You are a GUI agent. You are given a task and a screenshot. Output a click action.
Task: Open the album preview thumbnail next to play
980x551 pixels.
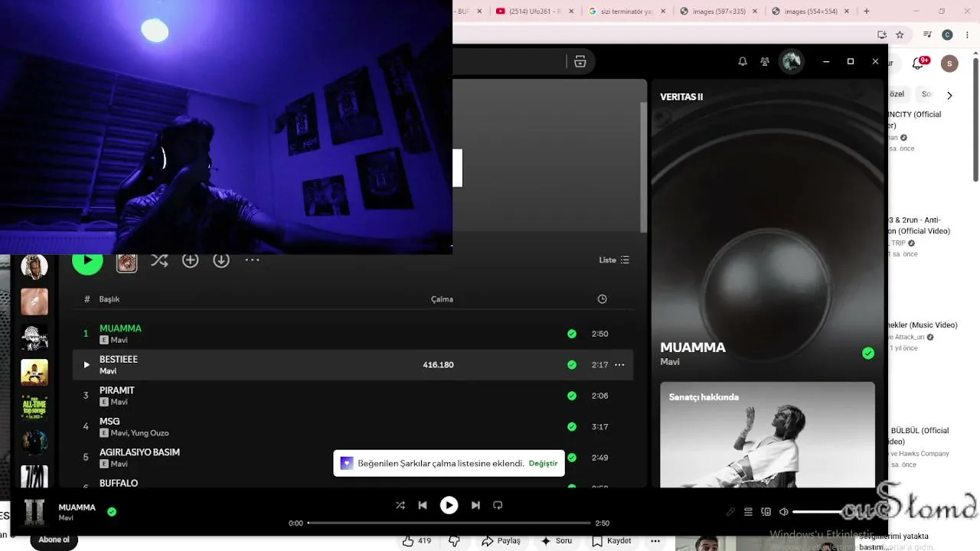pos(127,262)
